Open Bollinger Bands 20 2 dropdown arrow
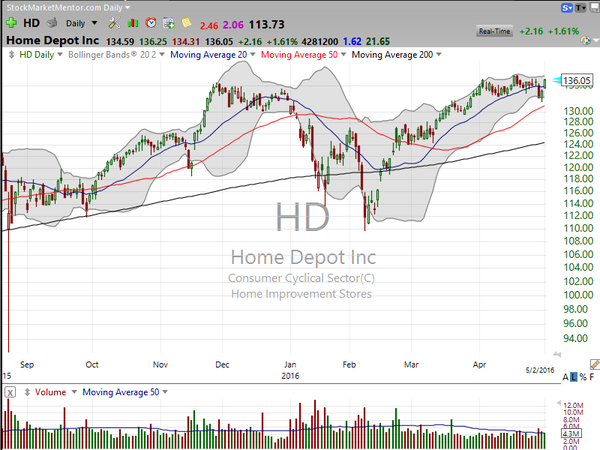 tap(162, 55)
